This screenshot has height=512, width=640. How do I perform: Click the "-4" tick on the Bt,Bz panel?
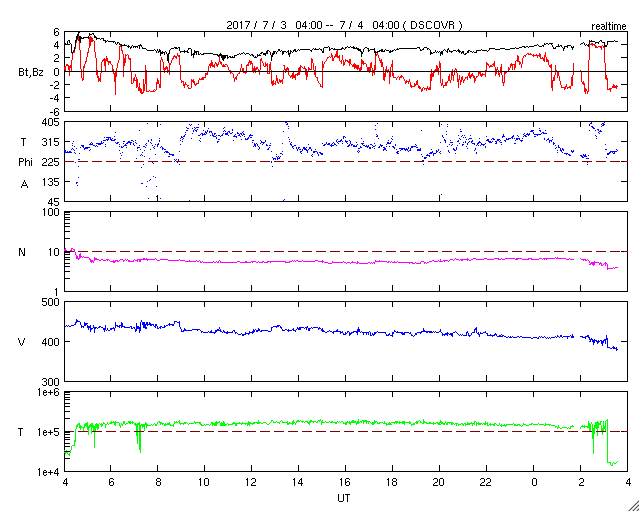pyautogui.click(x=56, y=98)
